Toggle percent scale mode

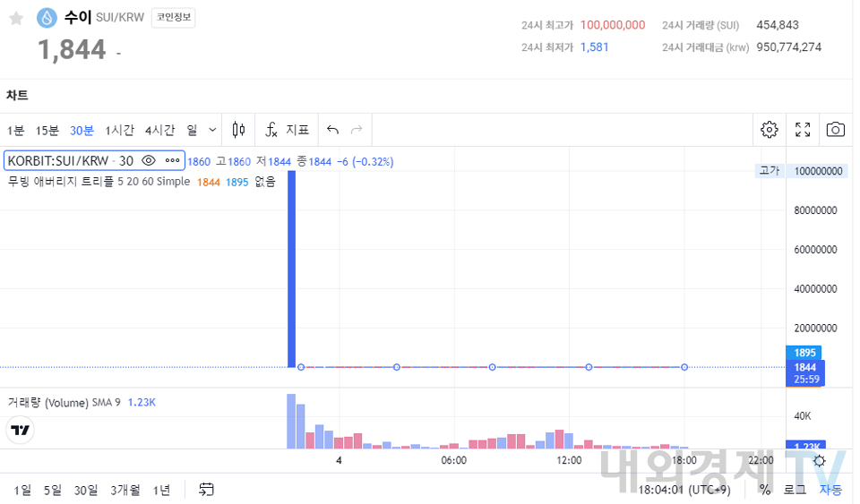pos(764,490)
